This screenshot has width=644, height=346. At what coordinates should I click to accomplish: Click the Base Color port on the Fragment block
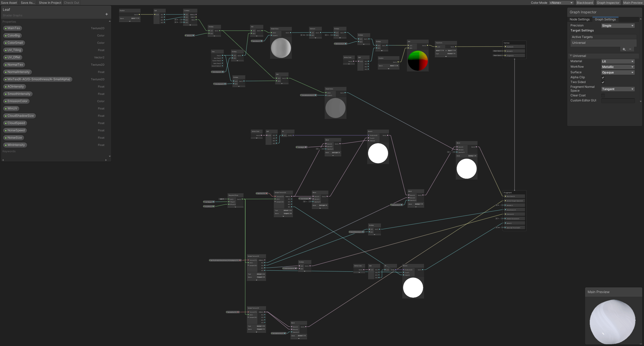(505, 196)
